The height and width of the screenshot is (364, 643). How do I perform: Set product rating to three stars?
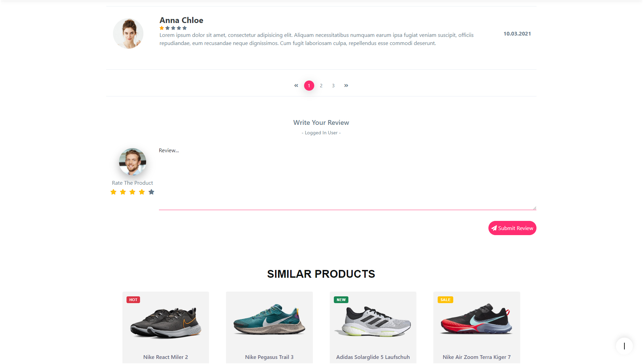click(x=133, y=192)
